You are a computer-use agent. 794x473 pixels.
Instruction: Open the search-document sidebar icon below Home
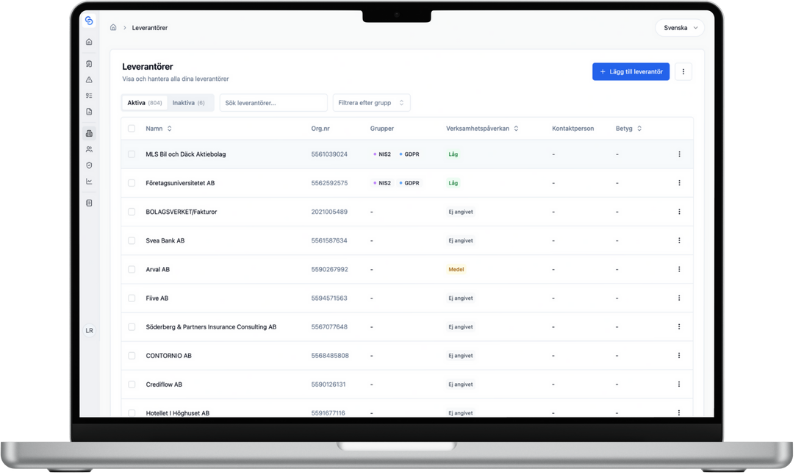[89, 64]
